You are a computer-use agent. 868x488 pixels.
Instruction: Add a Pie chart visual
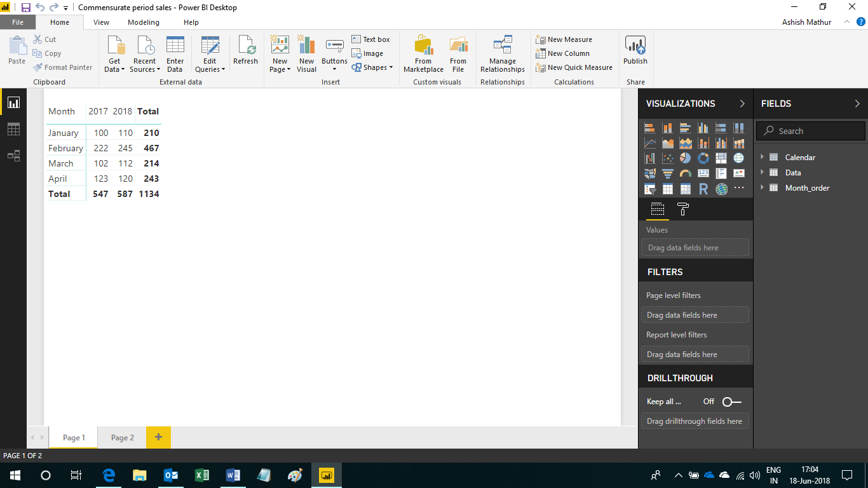(686, 158)
